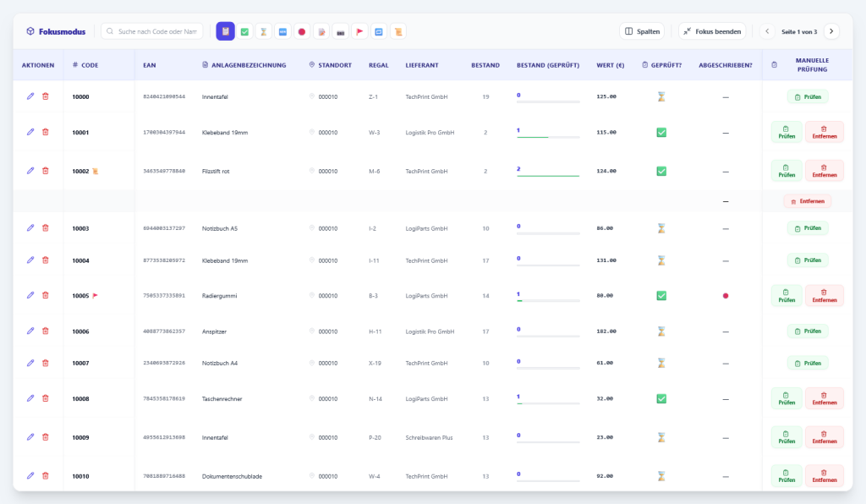
Task: Toggle the green checkmark for item 10005
Action: (661, 295)
